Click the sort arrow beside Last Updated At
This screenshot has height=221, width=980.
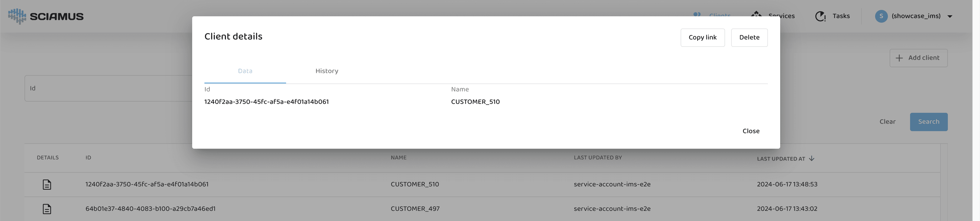812,159
